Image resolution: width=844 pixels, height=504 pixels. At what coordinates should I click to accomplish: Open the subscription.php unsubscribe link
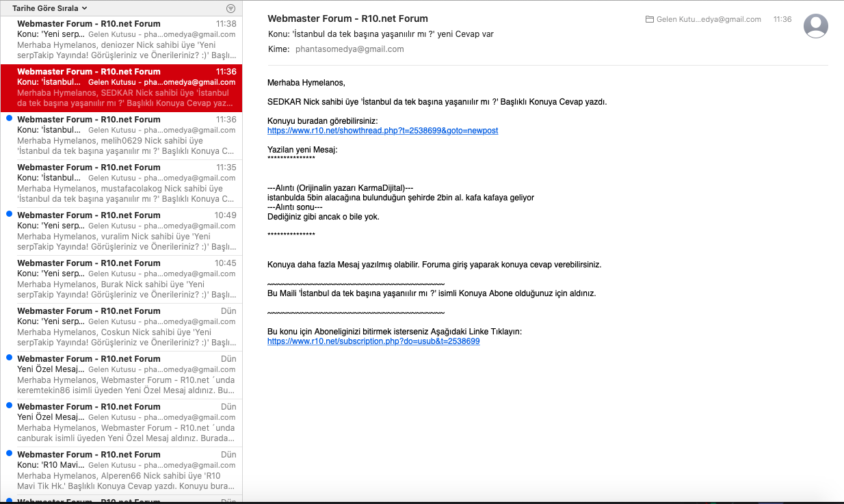(373, 341)
